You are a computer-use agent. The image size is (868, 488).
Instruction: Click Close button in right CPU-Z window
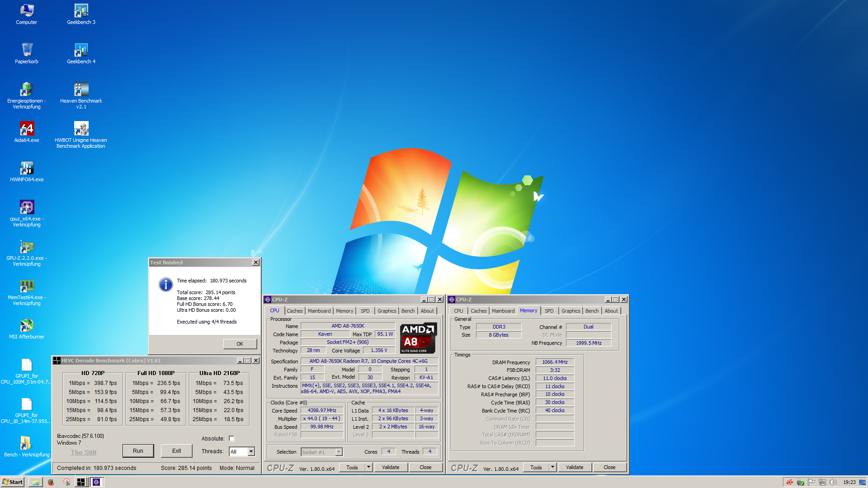click(x=609, y=467)
